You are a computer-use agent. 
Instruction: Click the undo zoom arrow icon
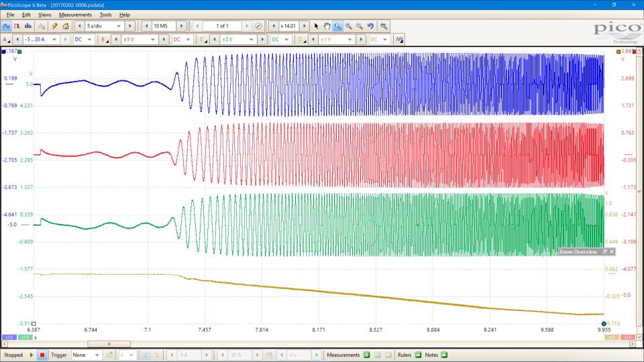pos(371,26)
